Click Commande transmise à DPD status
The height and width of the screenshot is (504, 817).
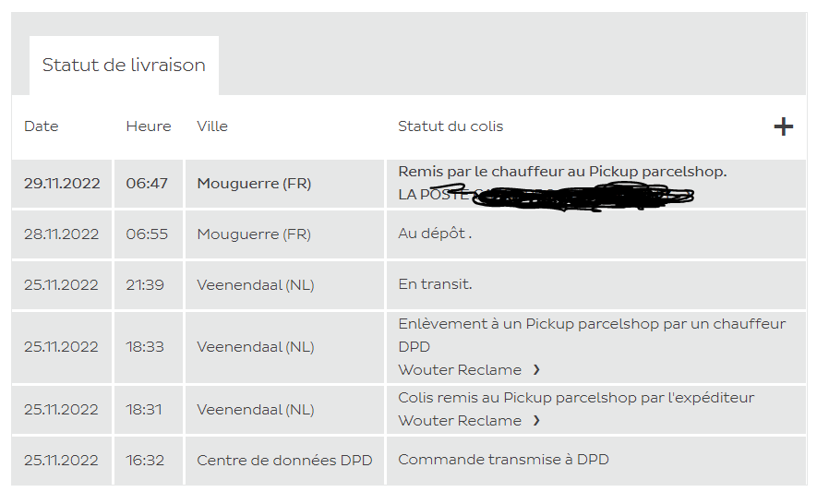click(x=503, y=460)
